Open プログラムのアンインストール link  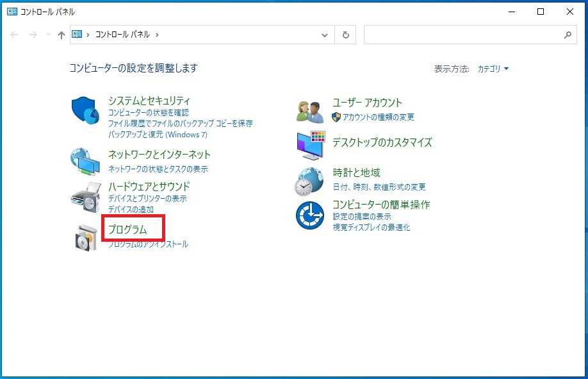coord(148,244)
